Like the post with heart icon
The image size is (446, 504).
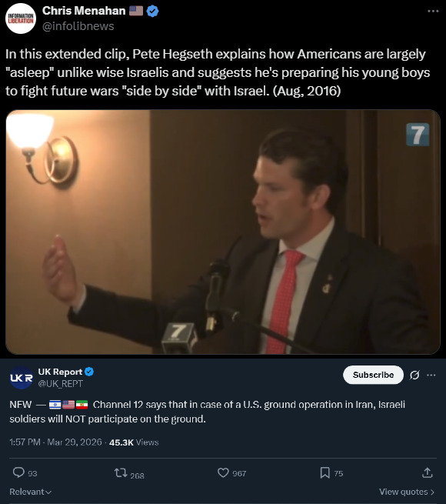click(x=223, y=472)
